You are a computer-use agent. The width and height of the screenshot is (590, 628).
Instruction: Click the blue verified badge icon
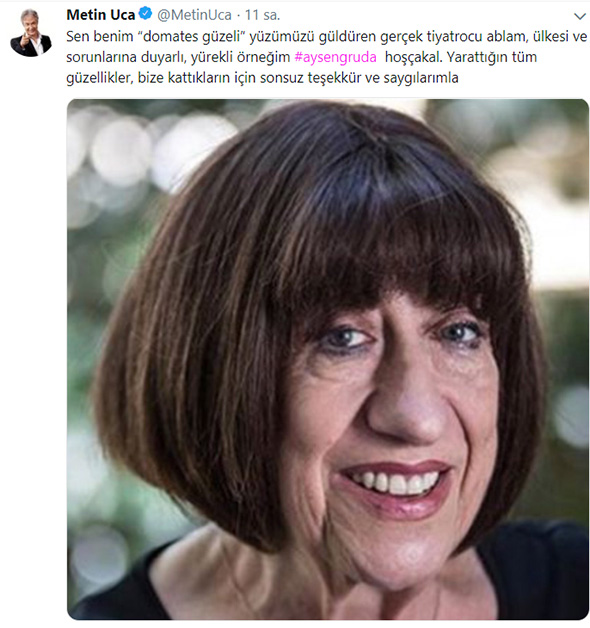click(x=145, y=14)
